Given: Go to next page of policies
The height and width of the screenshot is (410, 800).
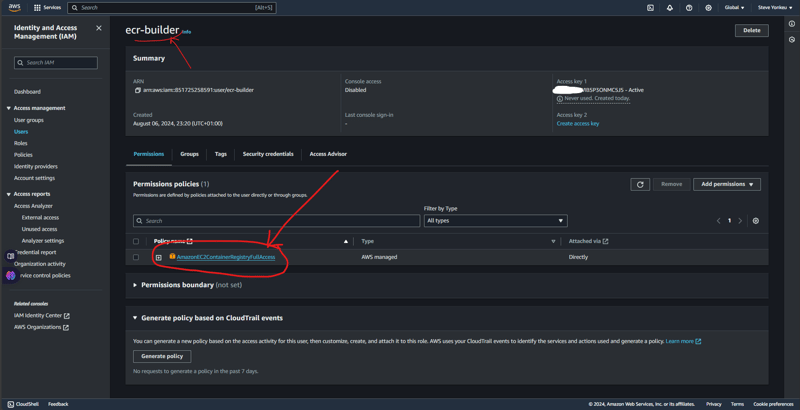Looking at the screenshot, I should click(x=740, y=221).
